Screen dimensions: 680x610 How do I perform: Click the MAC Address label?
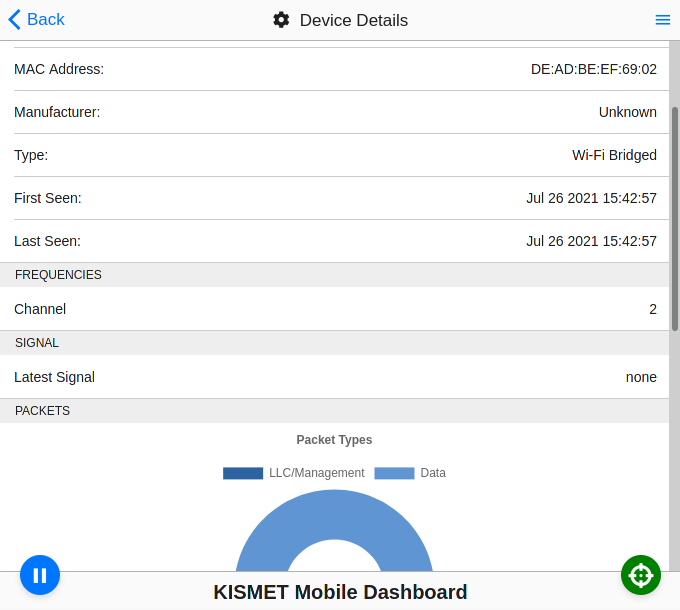[x=59, y=69]
